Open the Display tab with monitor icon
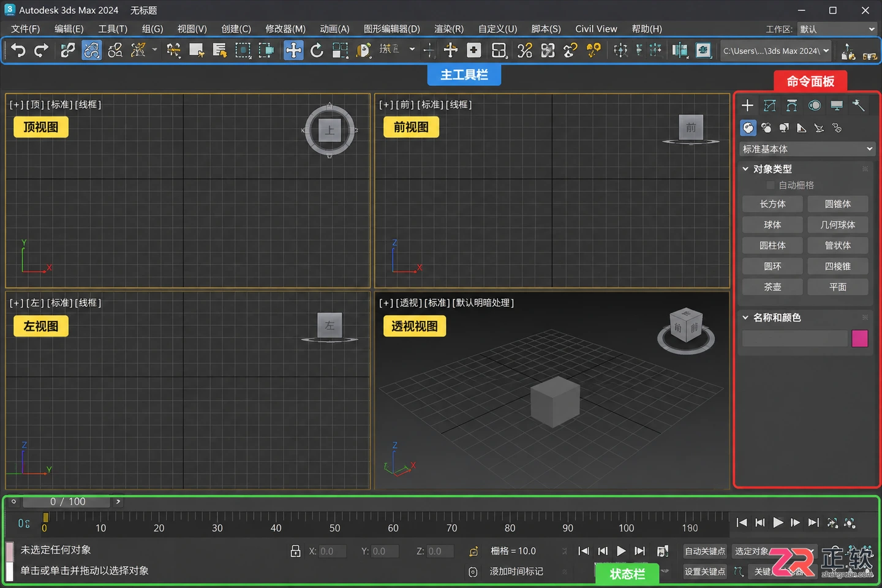882x588 pixels. point(837,105)
